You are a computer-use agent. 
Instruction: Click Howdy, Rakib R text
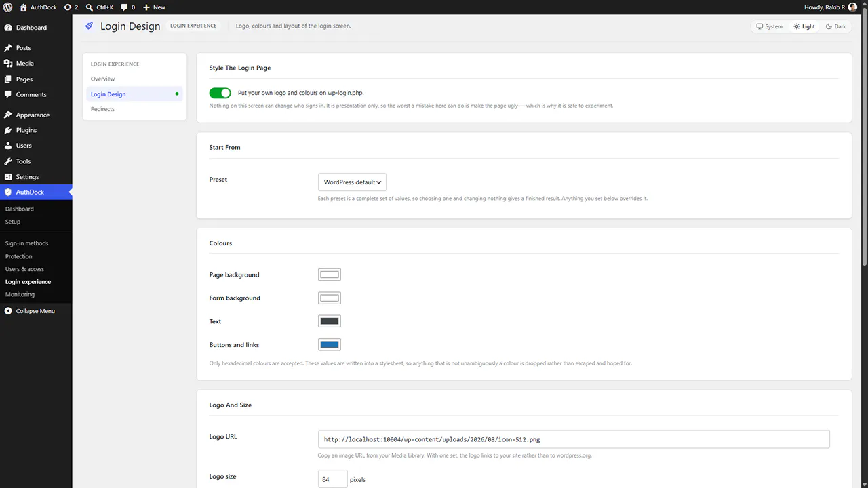[825, 7]
